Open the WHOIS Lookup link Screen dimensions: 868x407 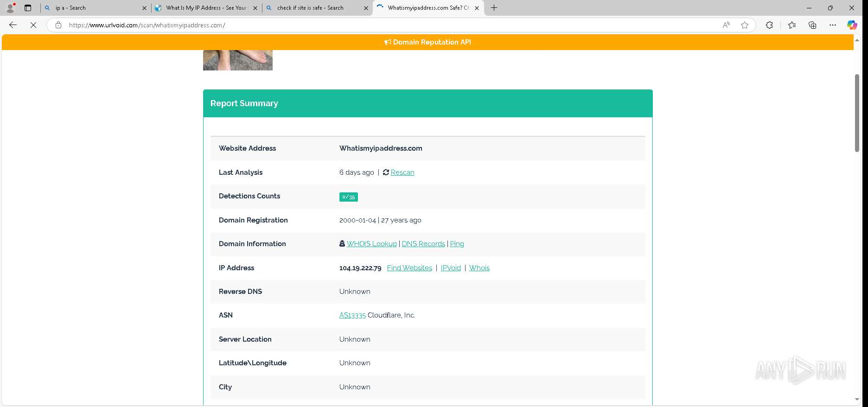pyautogui.click(x=372, y=244)
